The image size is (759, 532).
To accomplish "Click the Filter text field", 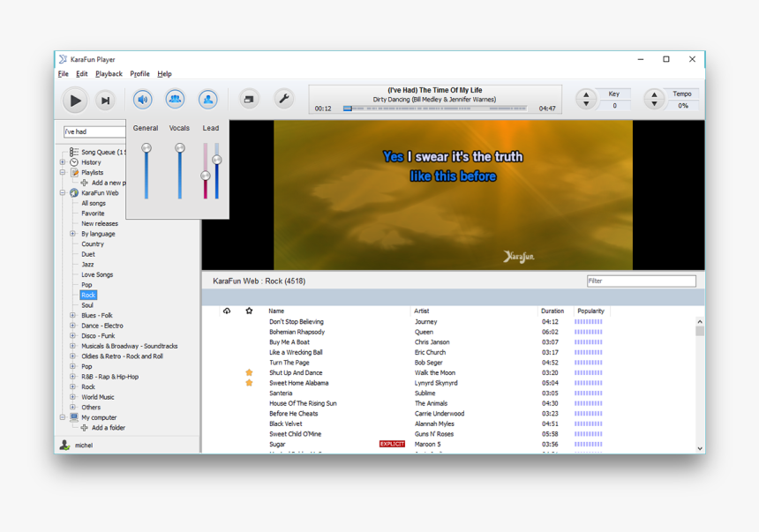I will pos(641,281).
